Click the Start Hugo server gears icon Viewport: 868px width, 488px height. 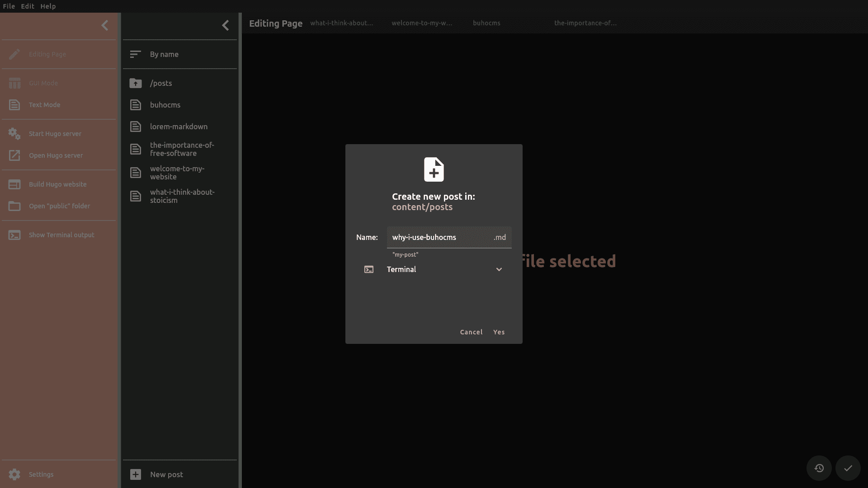[14, 134]
